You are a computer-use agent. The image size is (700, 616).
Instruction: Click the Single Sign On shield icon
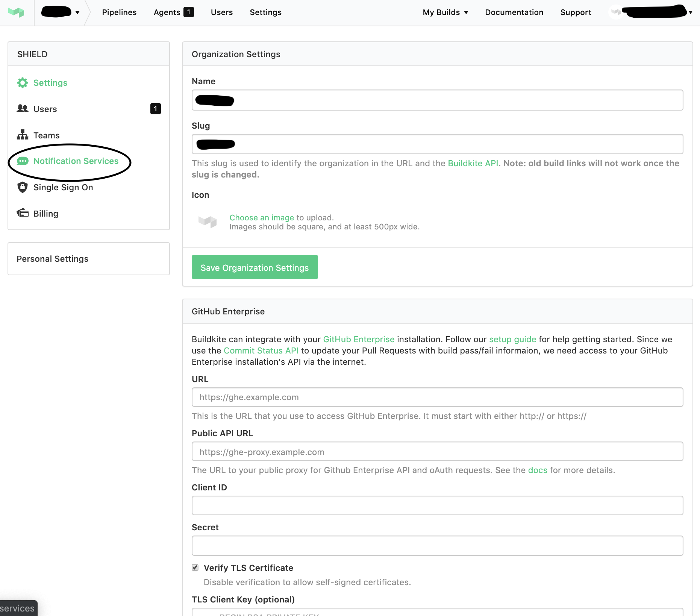point(23,187)
